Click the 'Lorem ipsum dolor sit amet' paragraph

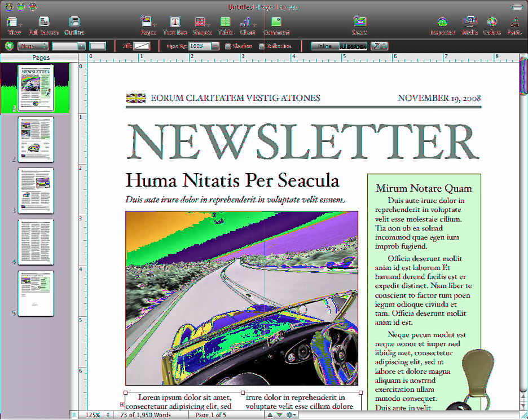click(178, 402)
